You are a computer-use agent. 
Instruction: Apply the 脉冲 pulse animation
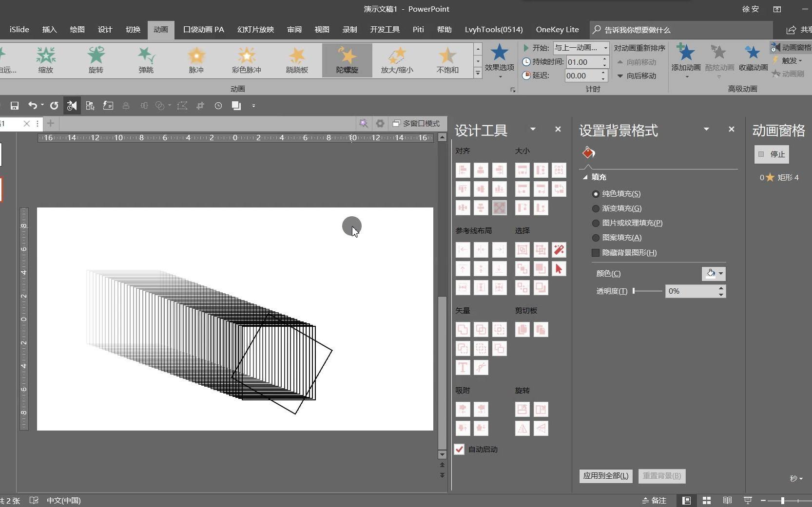(196, 60)
